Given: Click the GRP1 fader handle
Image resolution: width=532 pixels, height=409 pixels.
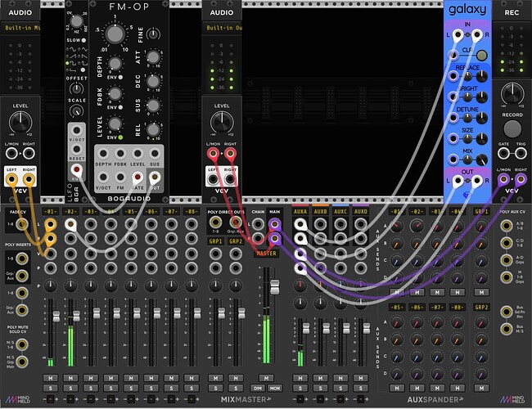Looking at the screenshot, I should [x=221, y=312].
